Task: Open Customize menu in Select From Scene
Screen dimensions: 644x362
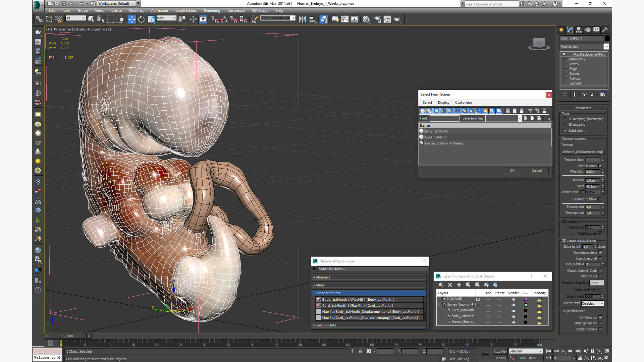Action: click(x=464, y=103)
